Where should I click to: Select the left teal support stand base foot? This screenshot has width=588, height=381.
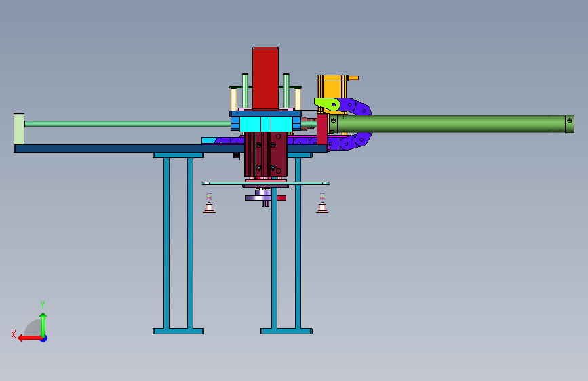pos(178,331)
